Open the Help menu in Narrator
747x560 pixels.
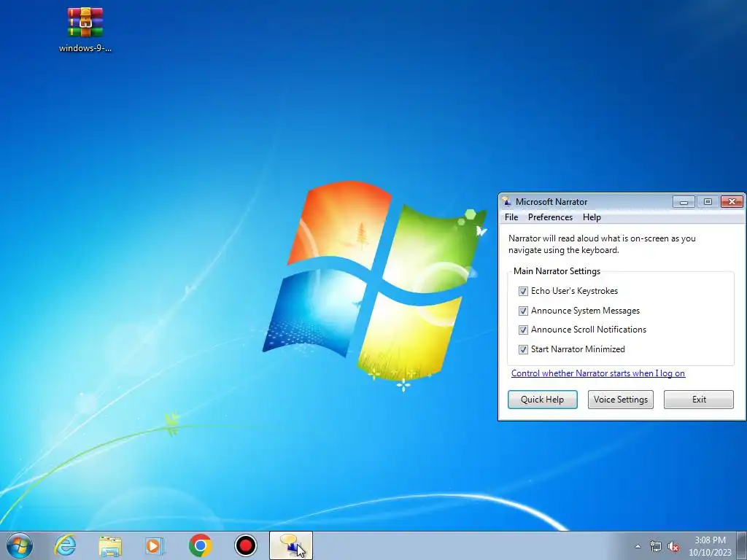[592, 217]
